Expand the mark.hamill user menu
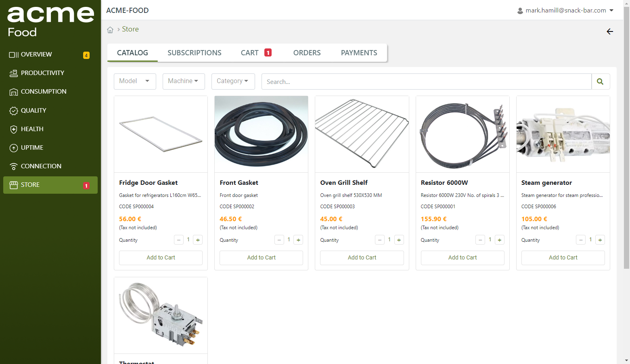 pyautogui.click(x=566, y=10)
